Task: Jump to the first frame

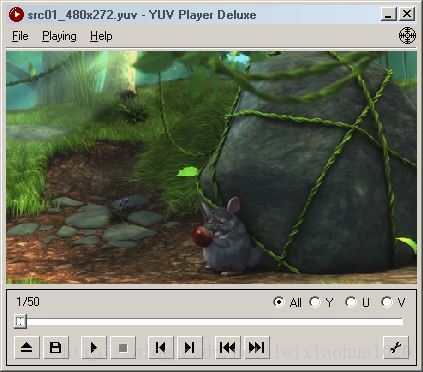Action: click(x=228, y=348)
